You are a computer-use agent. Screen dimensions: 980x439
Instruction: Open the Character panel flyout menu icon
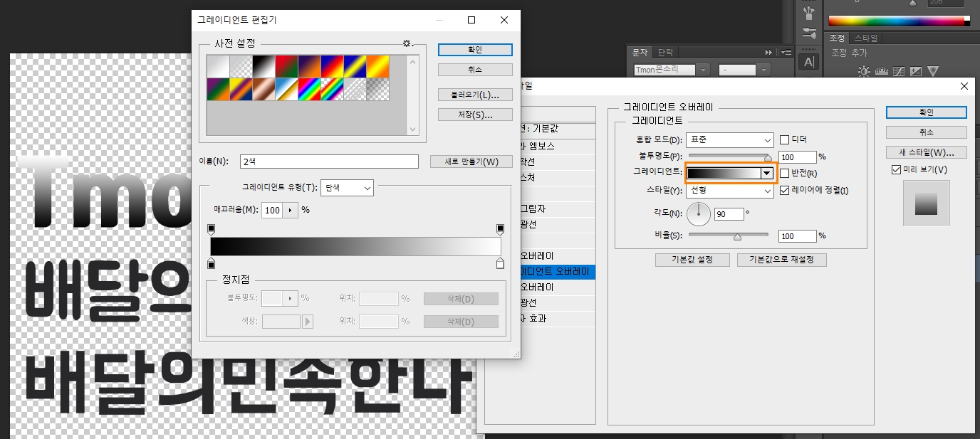coord(786,53)
